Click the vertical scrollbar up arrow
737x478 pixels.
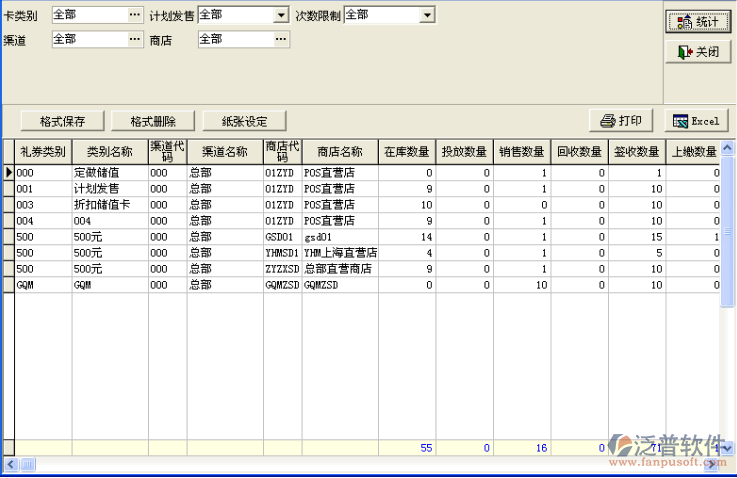(x=728, y=147)
